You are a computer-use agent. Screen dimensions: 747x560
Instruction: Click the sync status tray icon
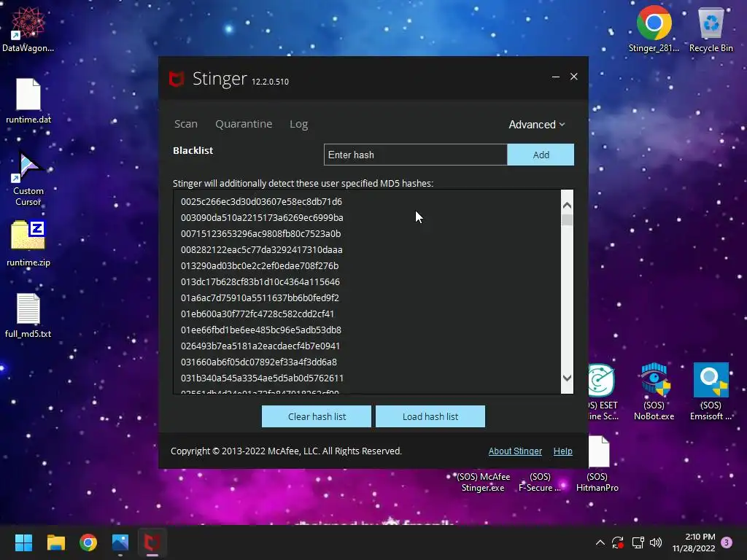pos(618,542)
